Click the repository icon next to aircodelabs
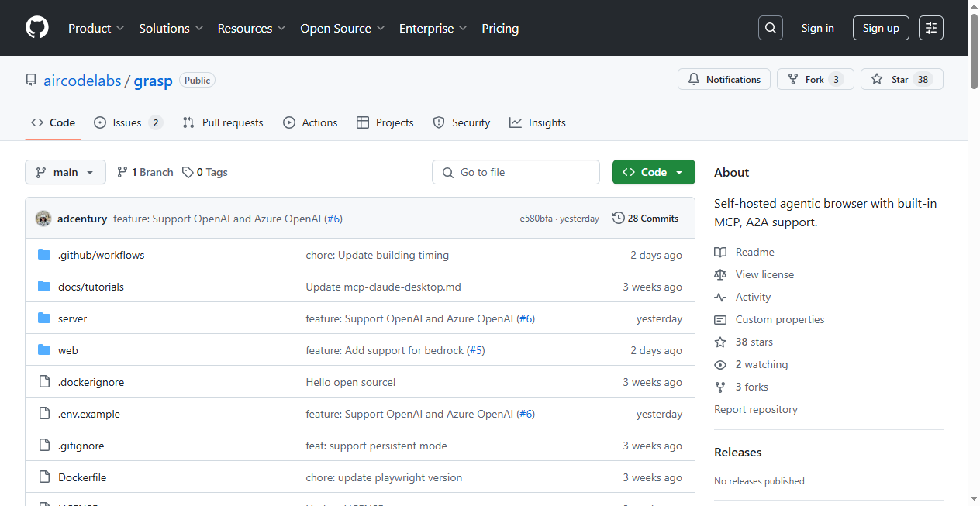 coord(31,80)
